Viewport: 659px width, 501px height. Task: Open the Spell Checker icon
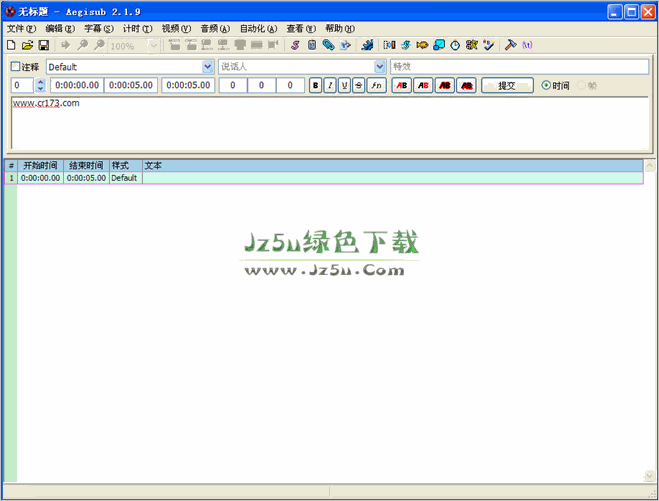click(488, 45)
